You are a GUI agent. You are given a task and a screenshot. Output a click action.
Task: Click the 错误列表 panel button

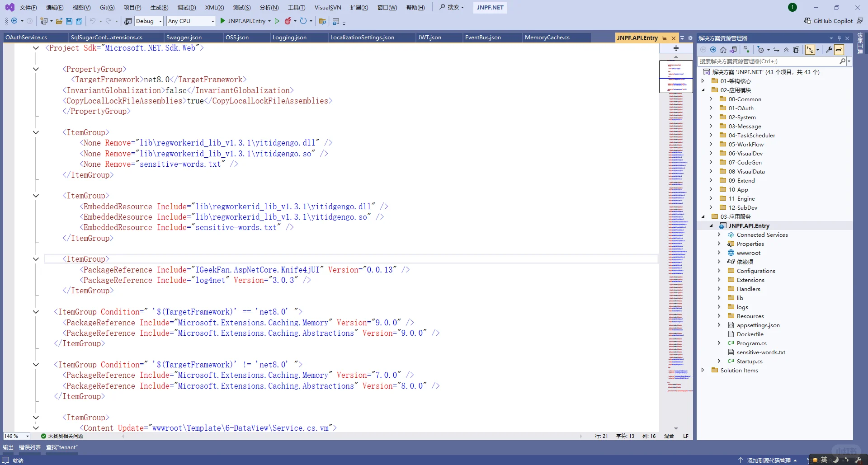(x=30, y=447)
